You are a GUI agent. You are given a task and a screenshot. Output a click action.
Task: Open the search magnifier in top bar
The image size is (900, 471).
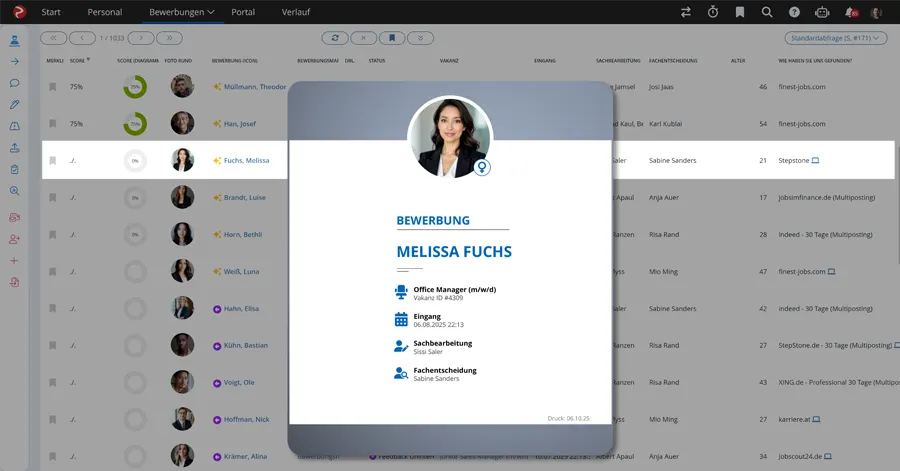tap(767, 12)
